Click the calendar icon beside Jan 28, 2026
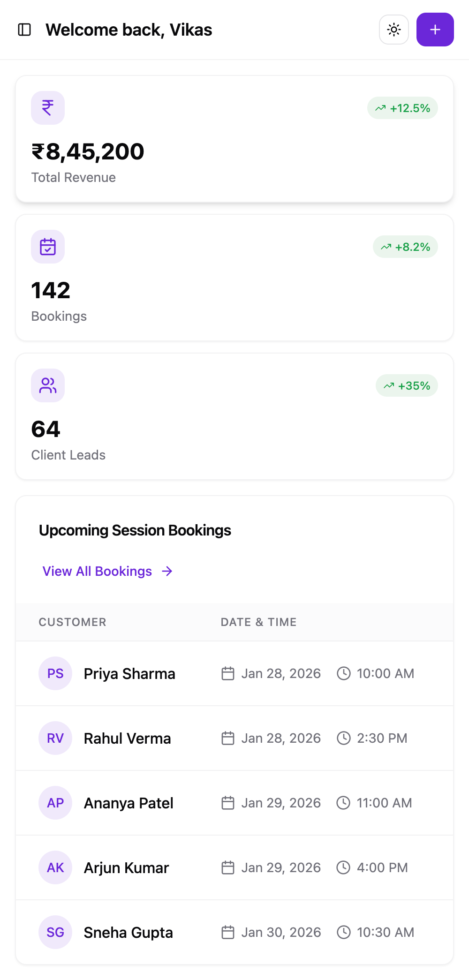The height and width of the screenshot is (980, 469). click(x=228, y=673)
